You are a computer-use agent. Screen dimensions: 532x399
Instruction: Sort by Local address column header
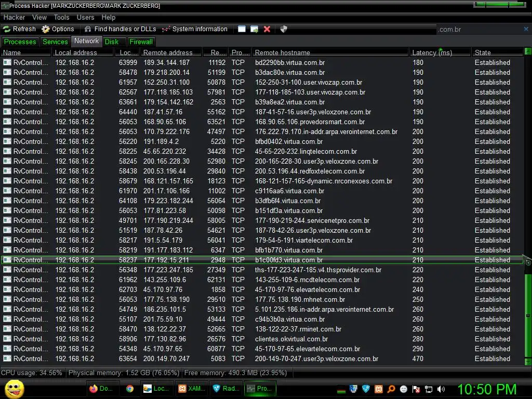point(83,52)
